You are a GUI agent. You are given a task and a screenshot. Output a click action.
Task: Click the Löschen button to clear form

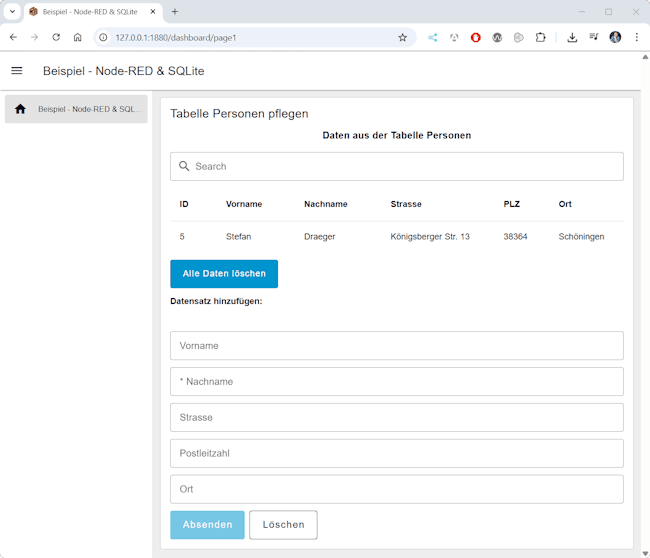tap(283, 525)
